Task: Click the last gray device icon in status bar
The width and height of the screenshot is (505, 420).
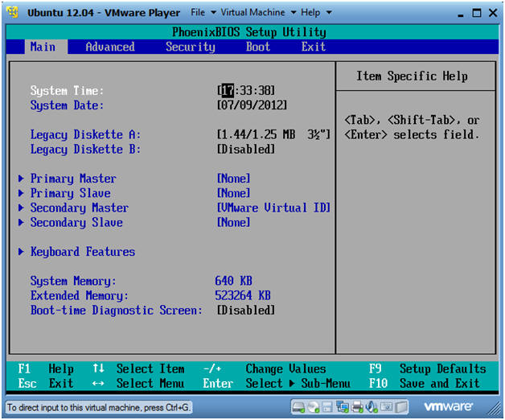Action: pos(401,407)
